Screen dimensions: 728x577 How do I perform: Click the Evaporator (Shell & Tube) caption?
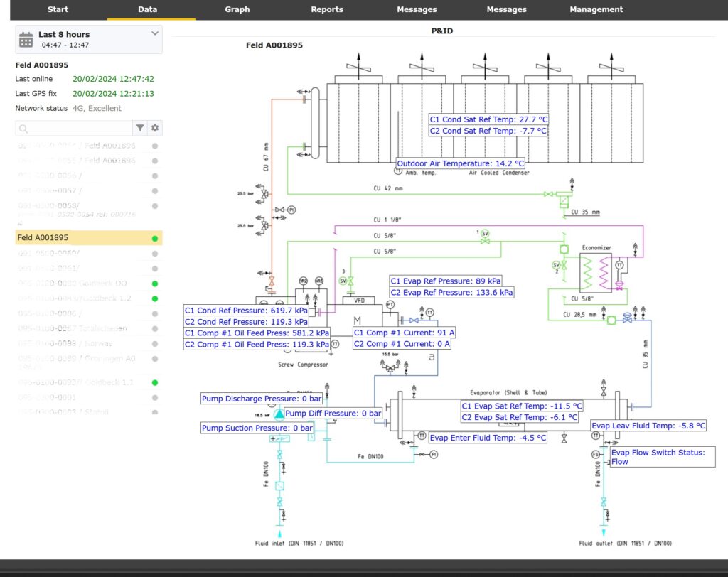coord(508,392)
